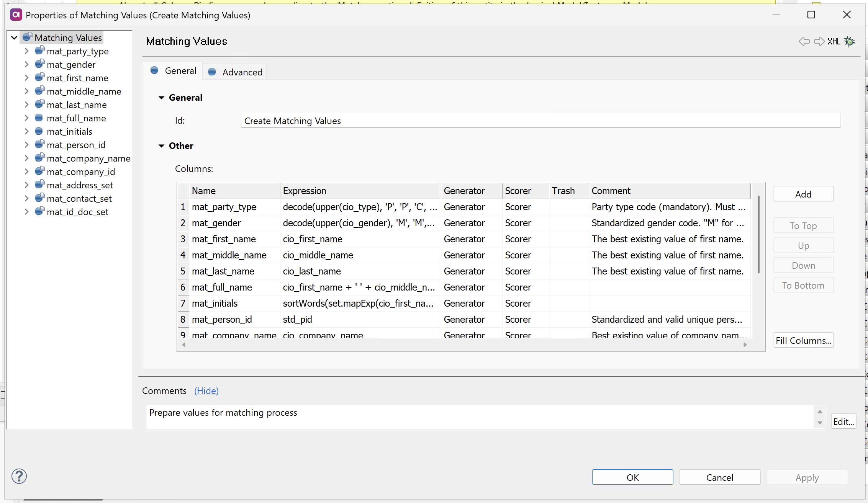Click the Id input field
Screen dimensions: 868x503
[x=540, y=121]
